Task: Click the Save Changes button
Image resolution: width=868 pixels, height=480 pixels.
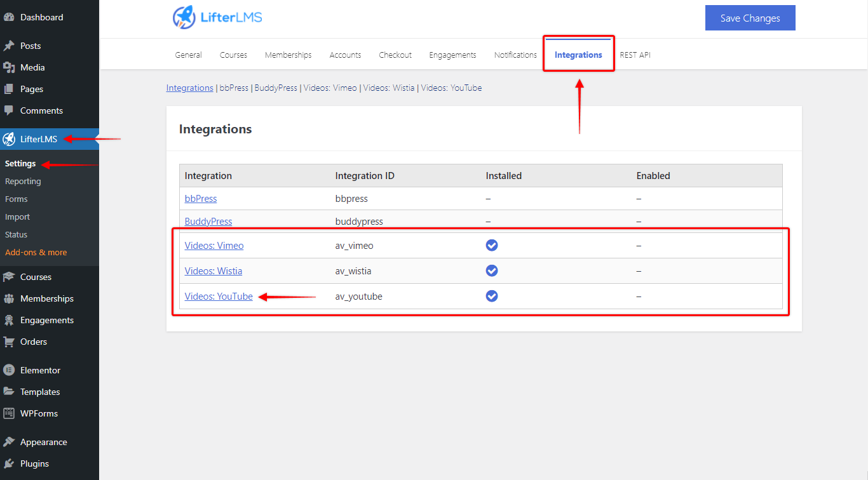Action: tap(750, 18)
